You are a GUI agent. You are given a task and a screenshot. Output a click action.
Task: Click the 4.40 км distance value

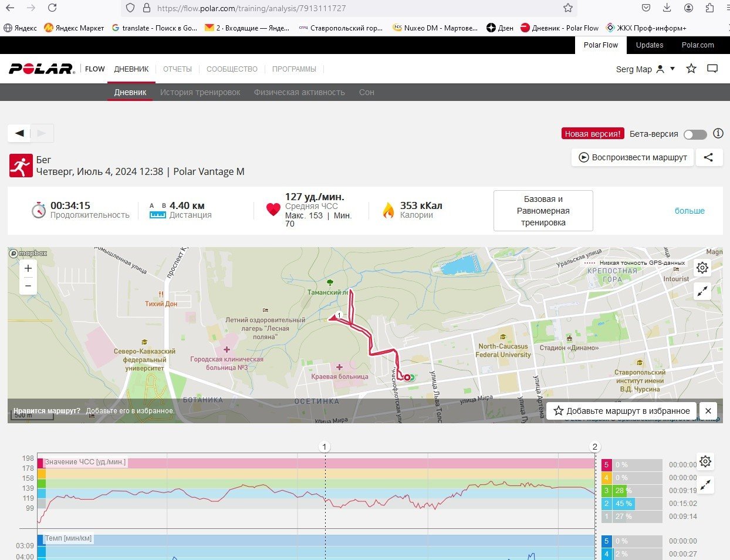[x=187, y=205]
